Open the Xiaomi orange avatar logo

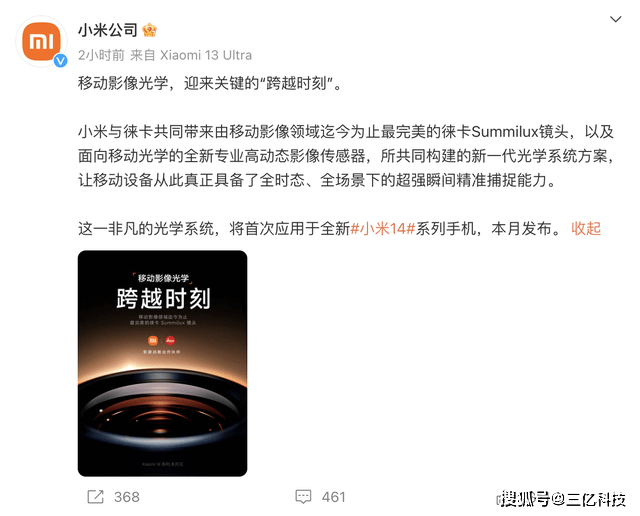41,41
